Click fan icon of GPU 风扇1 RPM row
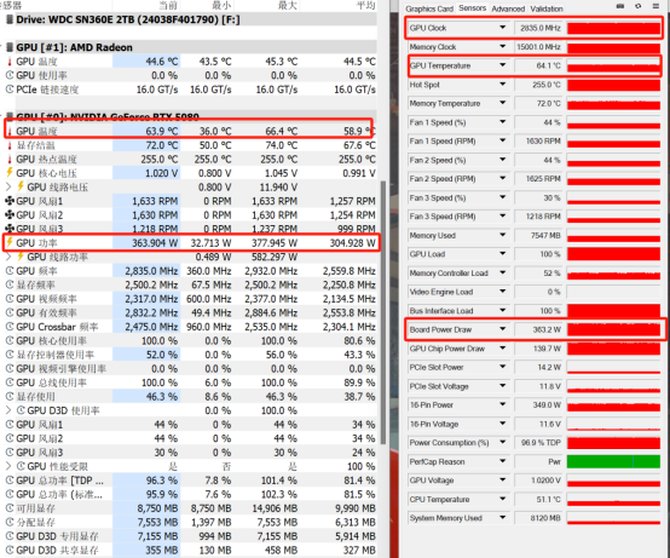 (9, 201)
